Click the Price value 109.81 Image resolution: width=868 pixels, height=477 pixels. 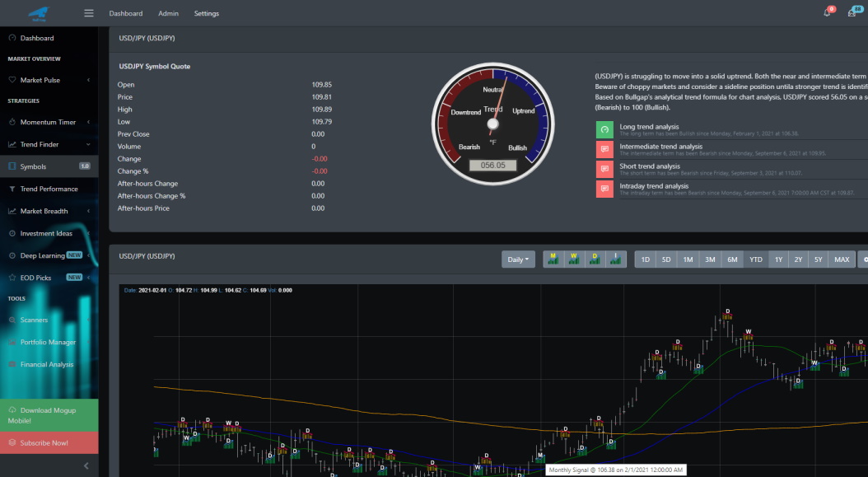tap(322, 97)
